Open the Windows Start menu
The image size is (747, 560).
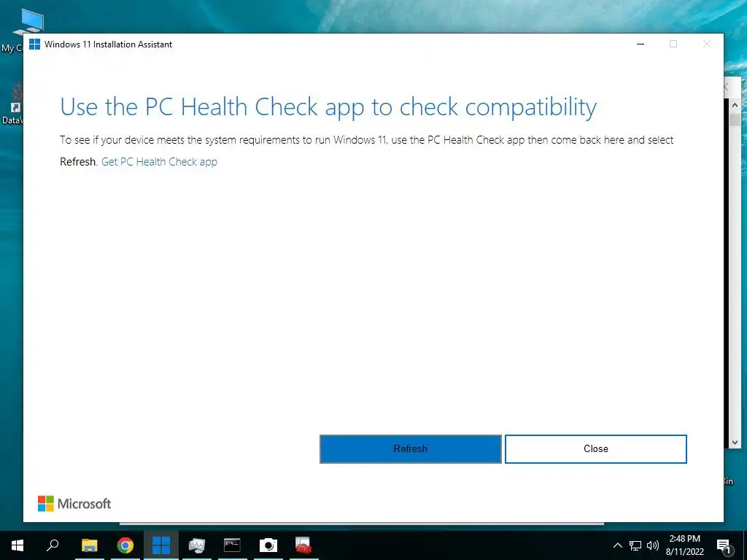(18, 545)
